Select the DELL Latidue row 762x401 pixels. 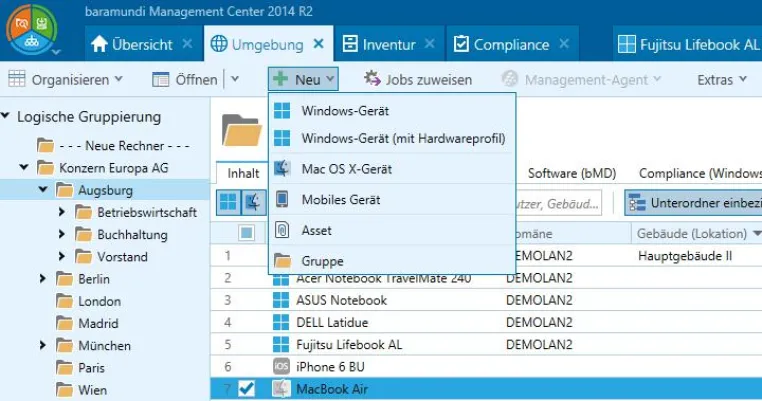(486, 322)
